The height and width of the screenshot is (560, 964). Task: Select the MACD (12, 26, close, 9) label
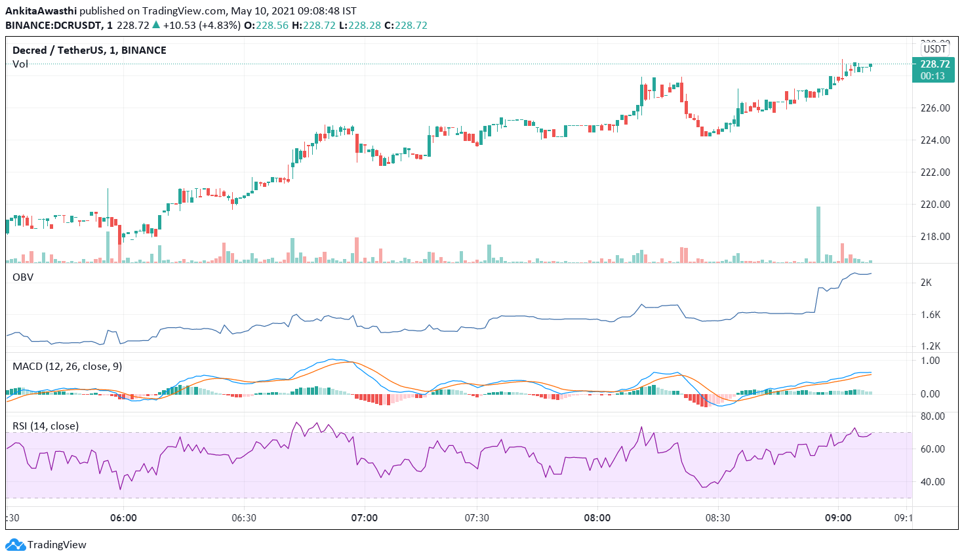(x=68, y=367)
